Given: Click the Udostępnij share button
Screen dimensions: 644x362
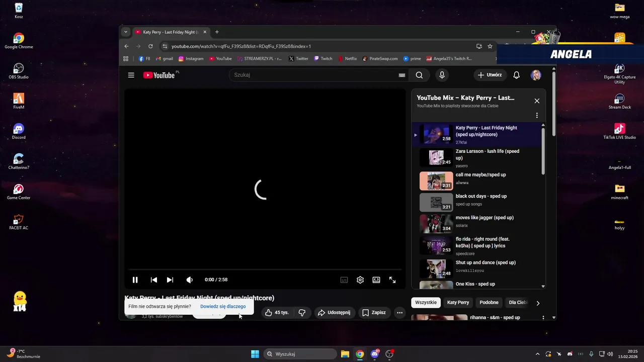Looking at the screenshot, I should tap(335, 313).
